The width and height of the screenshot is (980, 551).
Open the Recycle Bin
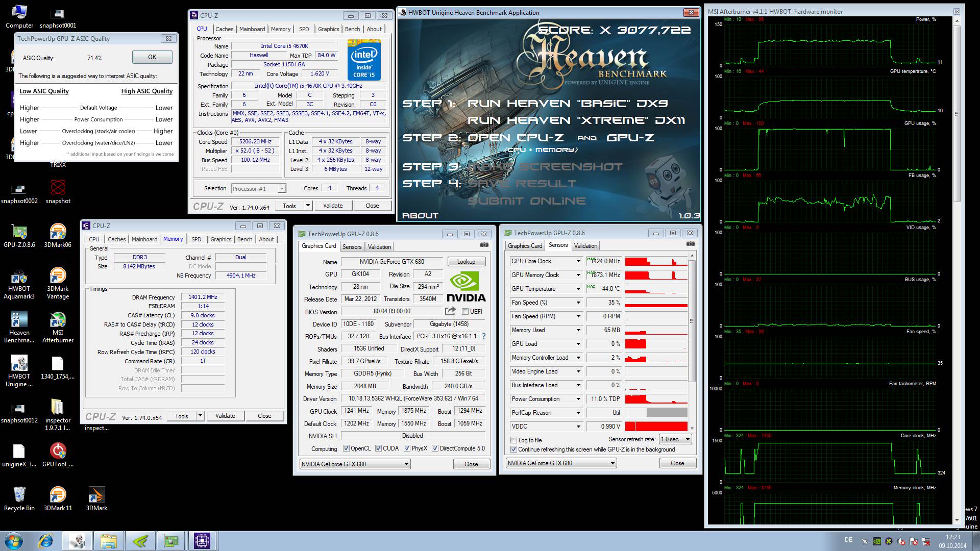pyautogui.click(x=19, y=498)
